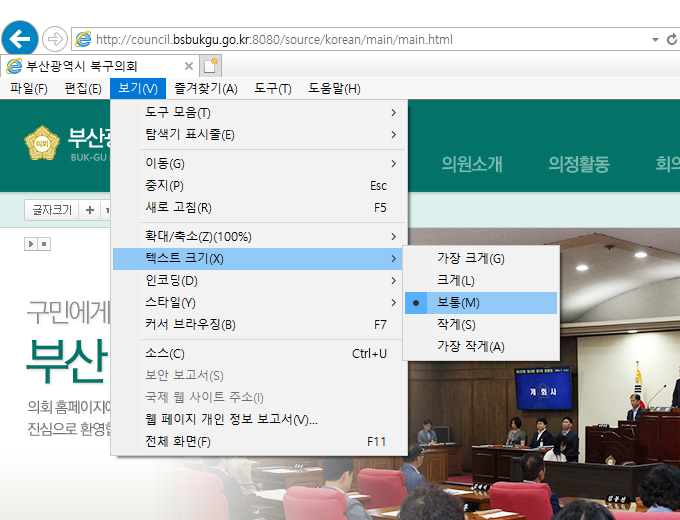Click the slideshow play button

(x=31, y=244)
